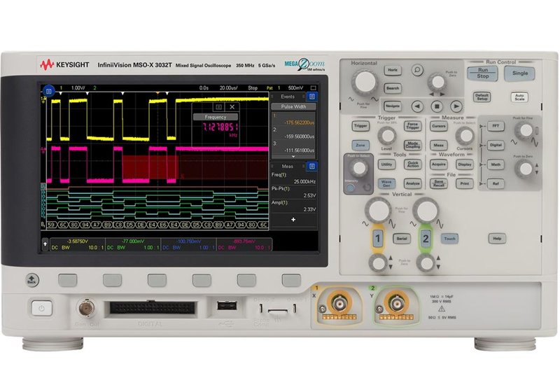Push channel 2 vertical scale knob
This screenshot has height=392, width=560.
(426, 210)
